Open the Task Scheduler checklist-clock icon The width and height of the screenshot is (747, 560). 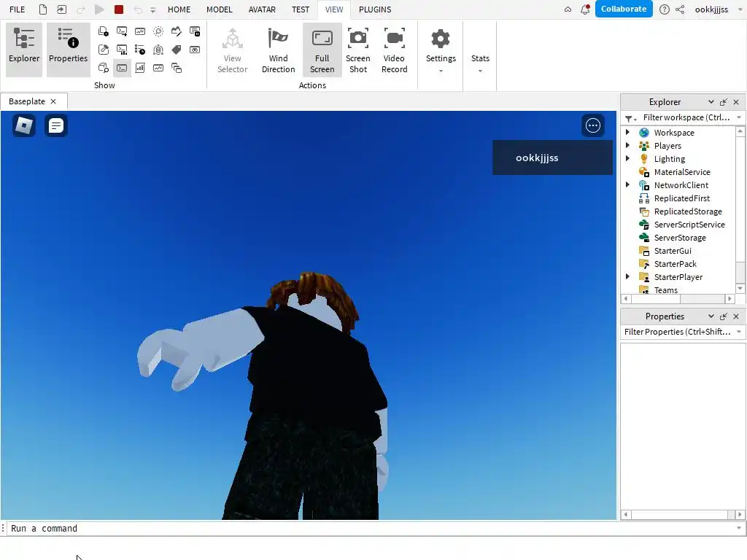tap(140, 50)
